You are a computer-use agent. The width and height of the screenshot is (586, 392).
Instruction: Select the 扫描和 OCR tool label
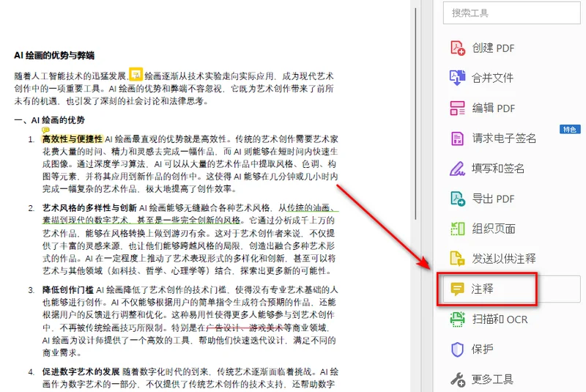click(x=500, y=319)
